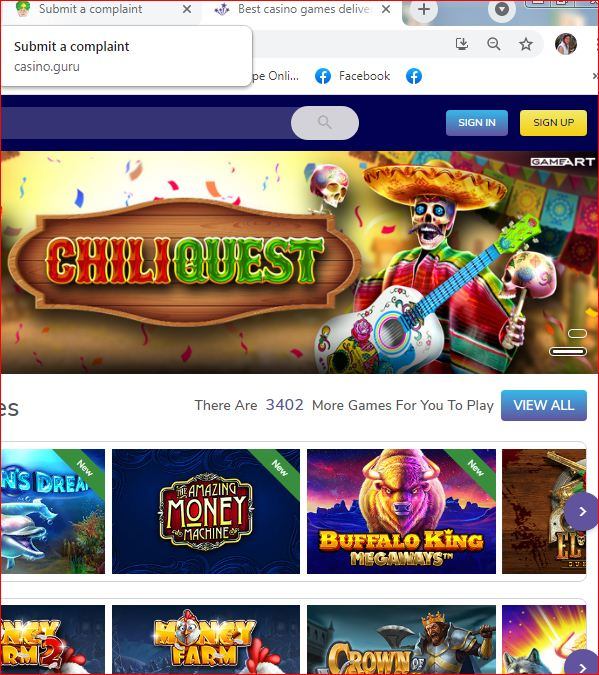Advance the new games carousel right arrow

click(582, 511)
